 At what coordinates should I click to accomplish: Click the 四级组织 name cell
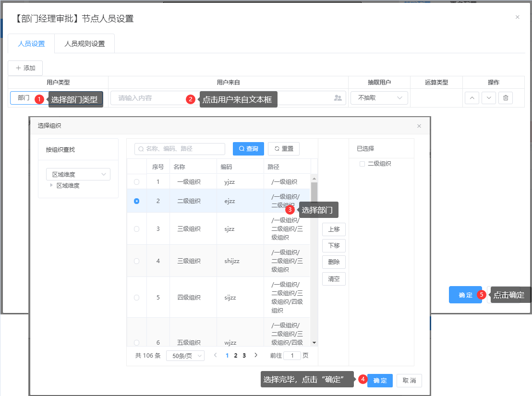[193, 297]
